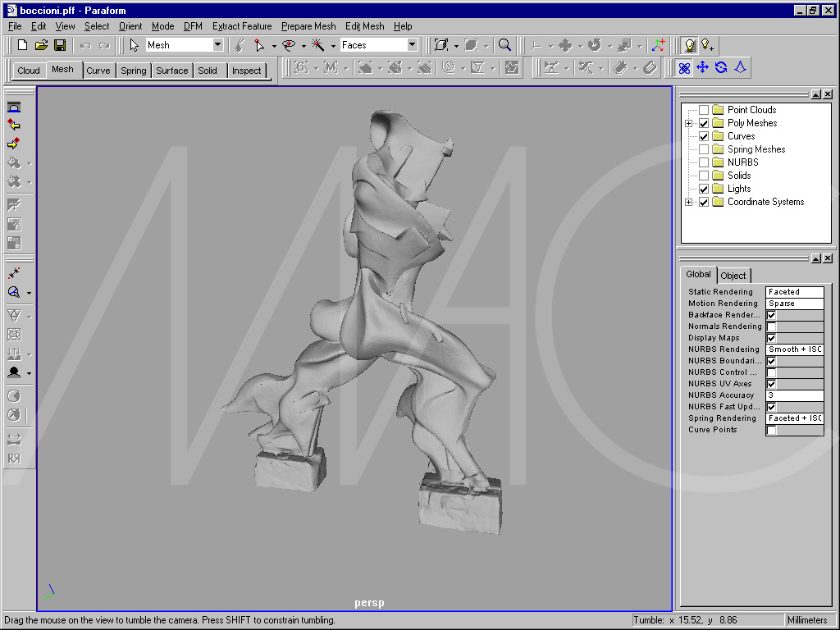Check the NURBS visibility checkbox
This screenshot has width=840, height=630.
click(x=704, y=162)
